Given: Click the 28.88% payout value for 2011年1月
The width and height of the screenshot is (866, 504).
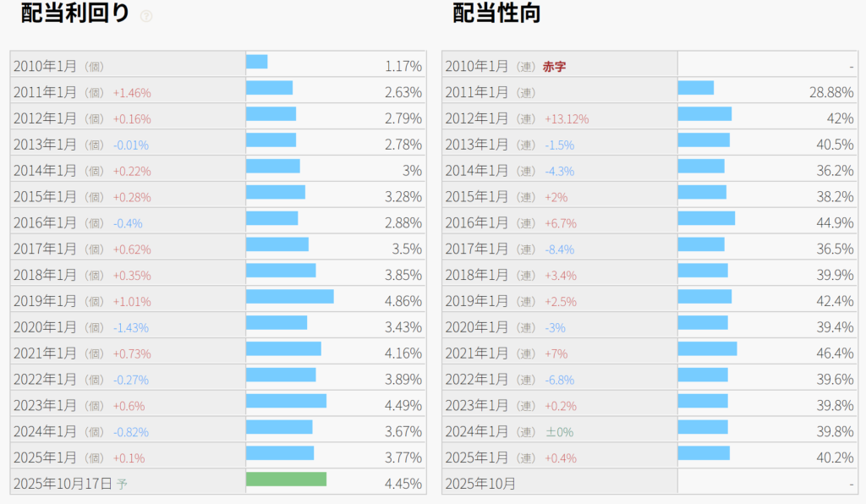Looking at the screenshot, I should click(831, 92).
